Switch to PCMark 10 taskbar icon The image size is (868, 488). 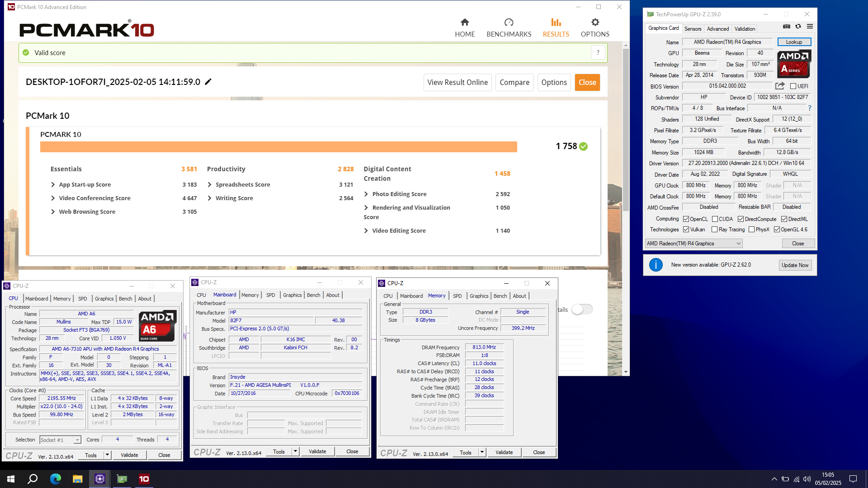point(144,479)
